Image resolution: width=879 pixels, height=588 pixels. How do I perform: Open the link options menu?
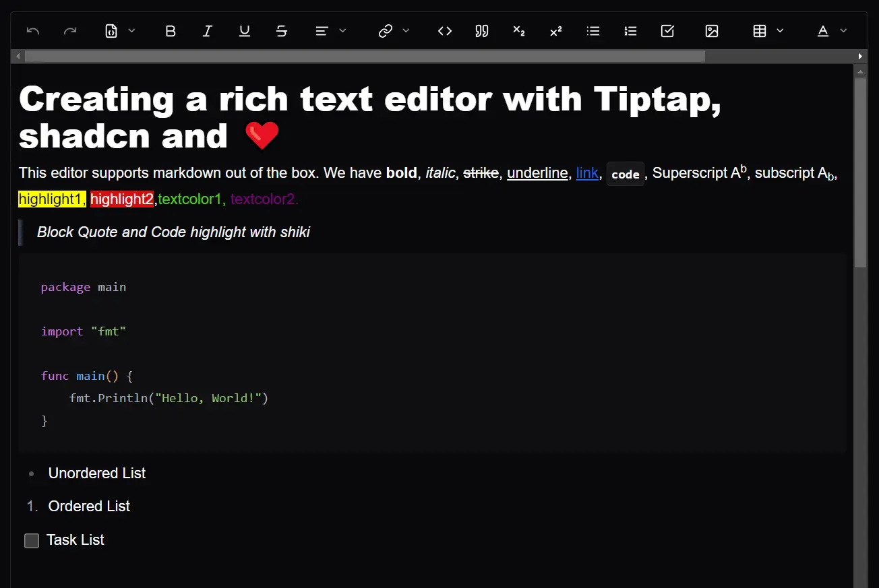[406, 30]
